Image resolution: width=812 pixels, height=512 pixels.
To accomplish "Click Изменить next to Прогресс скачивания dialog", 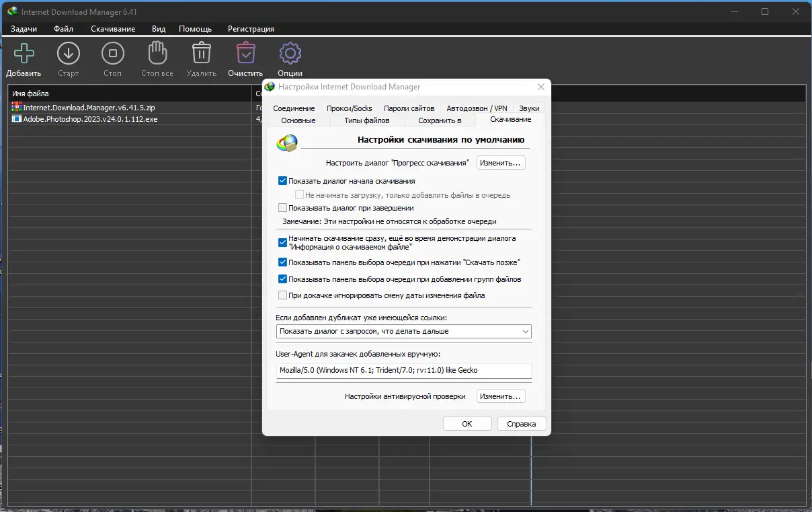I will (x=501, y=163).
